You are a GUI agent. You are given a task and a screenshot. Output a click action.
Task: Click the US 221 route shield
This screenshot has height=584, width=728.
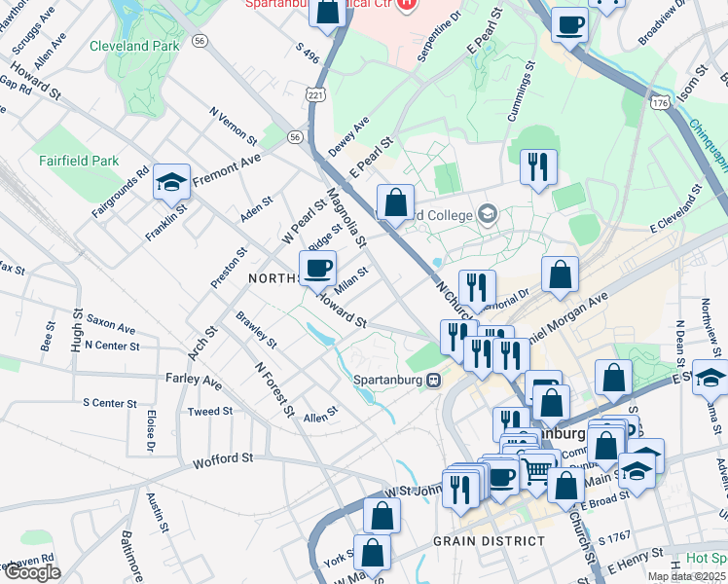coord(315,95)
